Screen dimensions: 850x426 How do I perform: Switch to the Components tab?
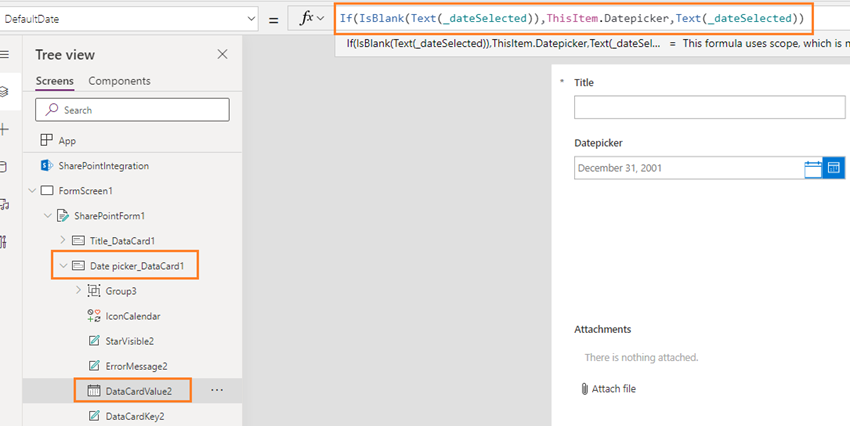pos(119,81)
